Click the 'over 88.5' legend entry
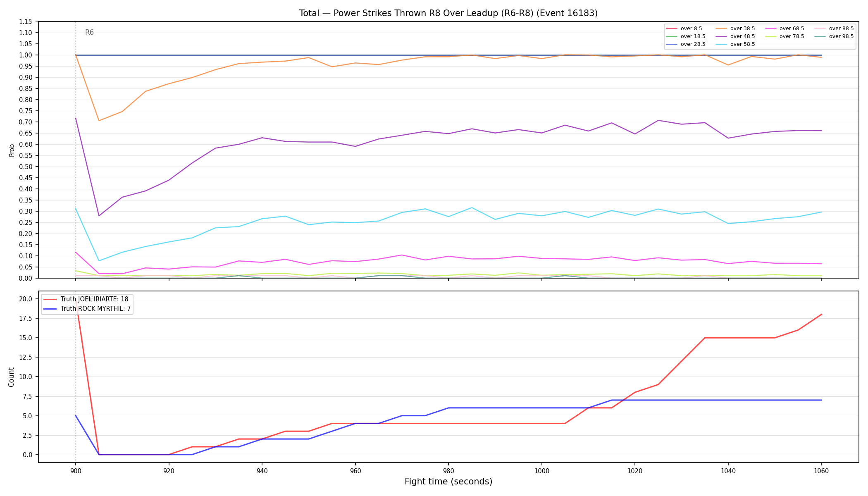 [x=834, y=29]
